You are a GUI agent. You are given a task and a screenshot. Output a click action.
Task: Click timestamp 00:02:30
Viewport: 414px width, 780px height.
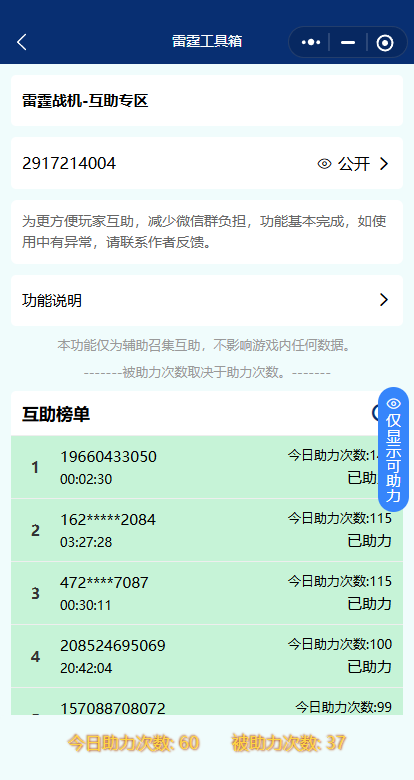click(86, 479)
